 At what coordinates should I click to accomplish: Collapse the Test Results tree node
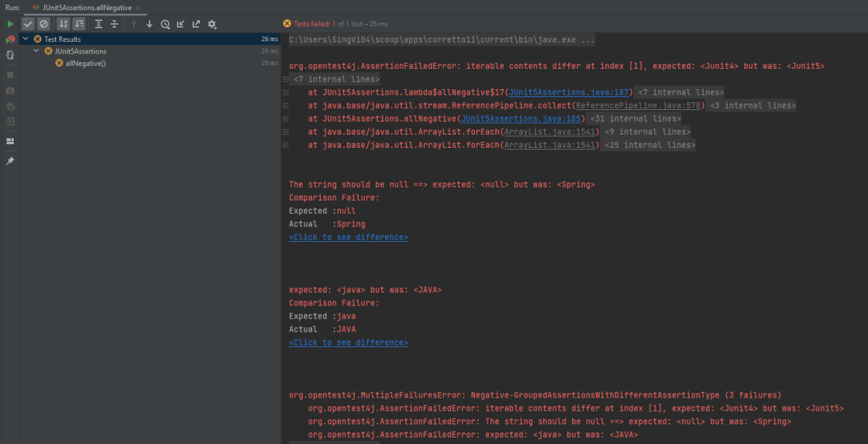[26, 39]
